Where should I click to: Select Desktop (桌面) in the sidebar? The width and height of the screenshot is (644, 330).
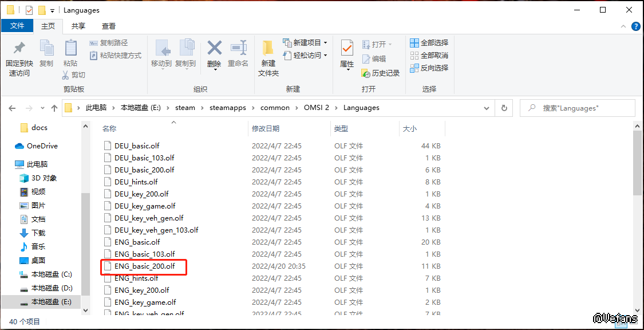click(x=33, y=261)
